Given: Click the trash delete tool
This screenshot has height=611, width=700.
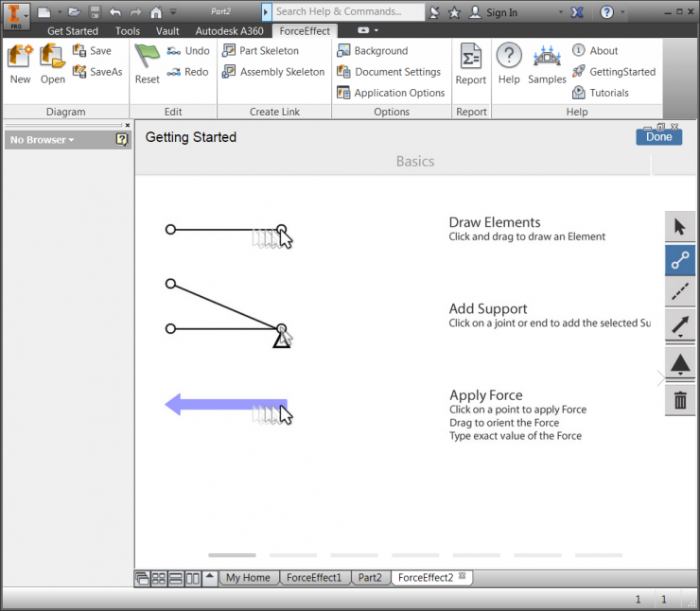Looking at the screenshot, I should tap(680, 400).
